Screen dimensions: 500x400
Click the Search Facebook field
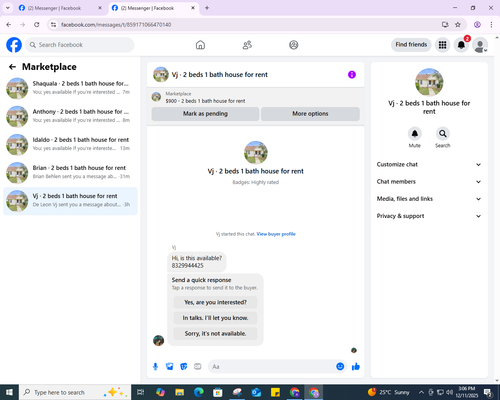80,45
